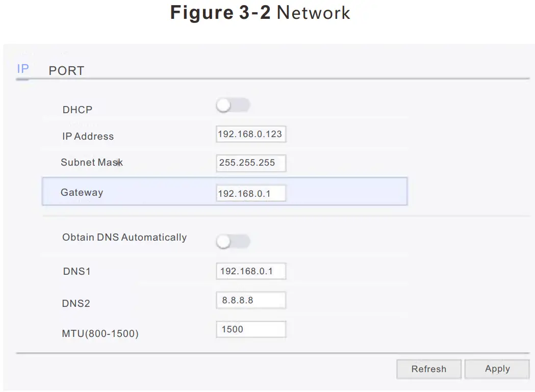Click the IP Address label text
Image resolution: width=535 pixels, height=392 pixels.
(88, 136)
